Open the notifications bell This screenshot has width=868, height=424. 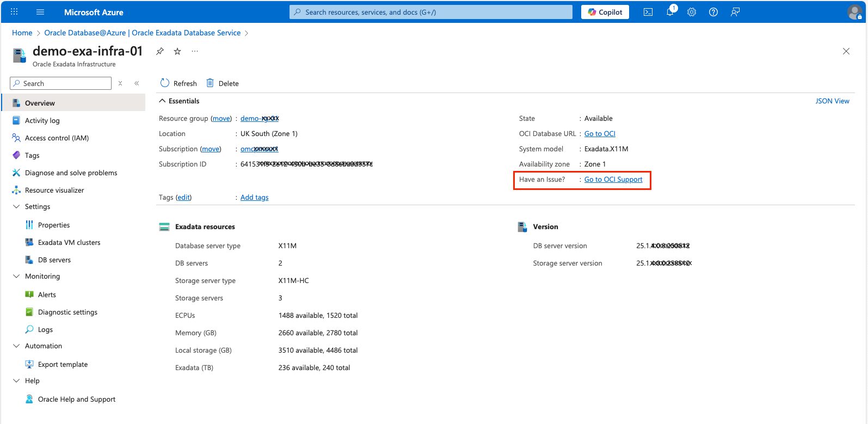[670, 12]
